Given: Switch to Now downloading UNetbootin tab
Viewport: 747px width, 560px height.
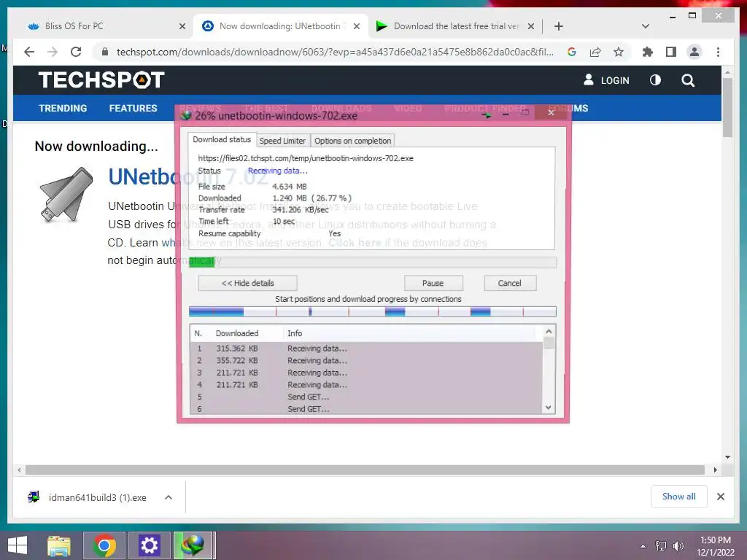Looking at the screenshot, I should tap(279, 26).
